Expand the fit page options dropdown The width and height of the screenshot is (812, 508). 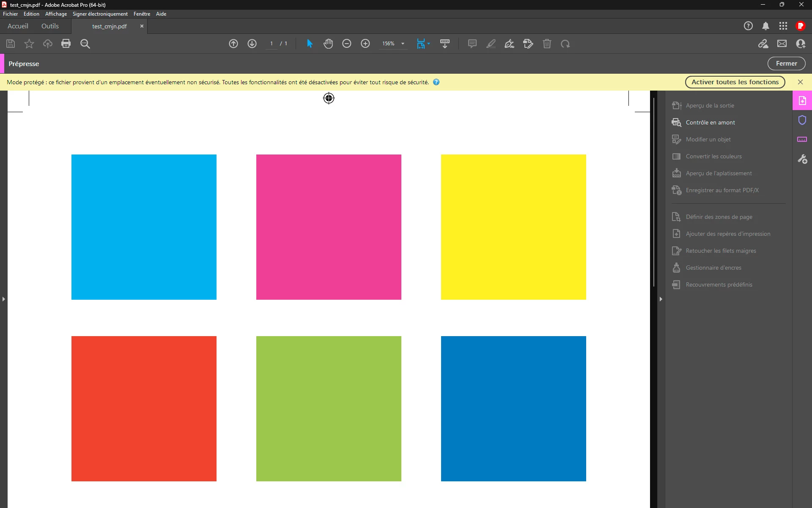429,44
